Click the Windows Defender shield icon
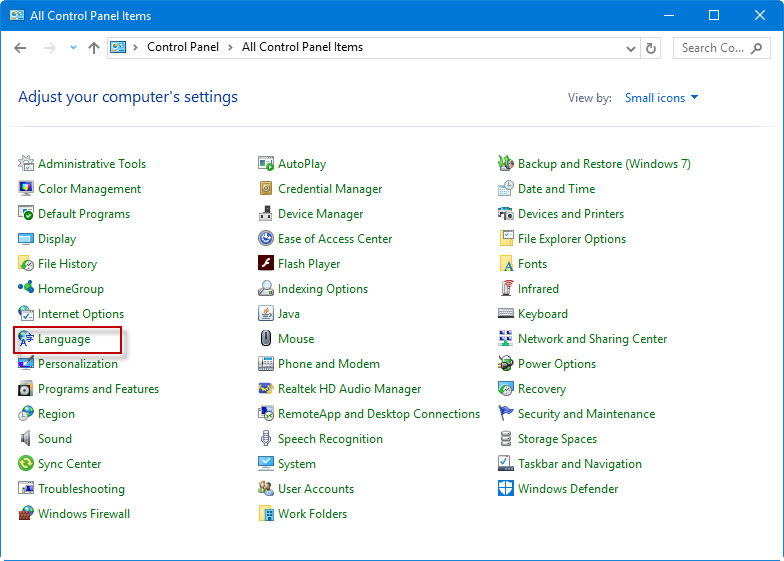This screenshot has height=561, width=784. (506, 488)
